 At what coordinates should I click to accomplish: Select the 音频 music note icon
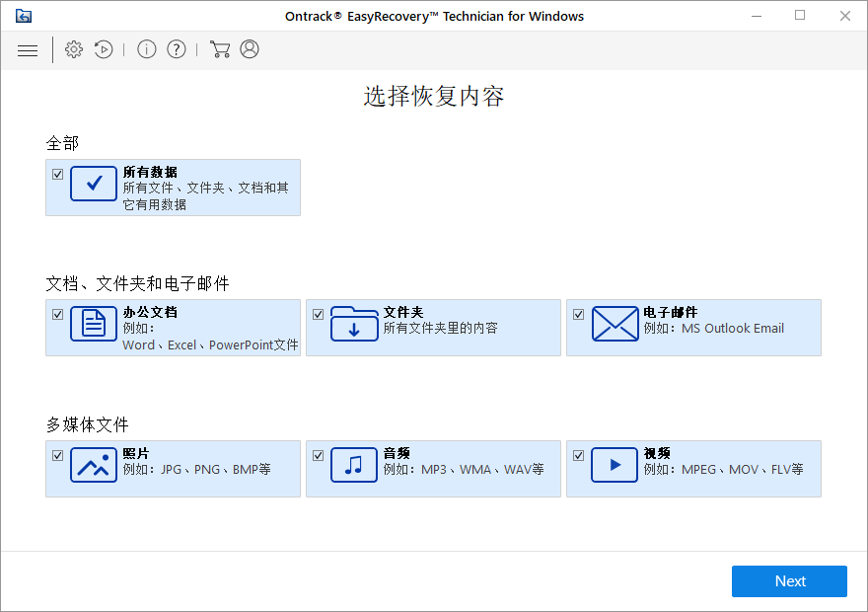[x=353, y=463]
